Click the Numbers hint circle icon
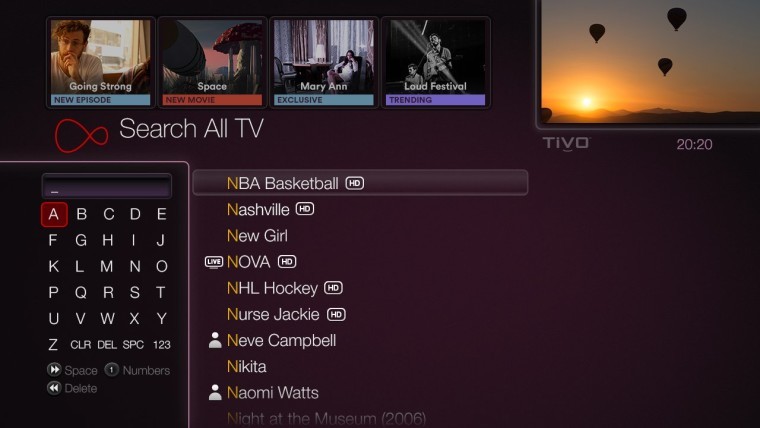Image resolution: width=760 pixels, height=428 pixels. [x=111, y=370]
